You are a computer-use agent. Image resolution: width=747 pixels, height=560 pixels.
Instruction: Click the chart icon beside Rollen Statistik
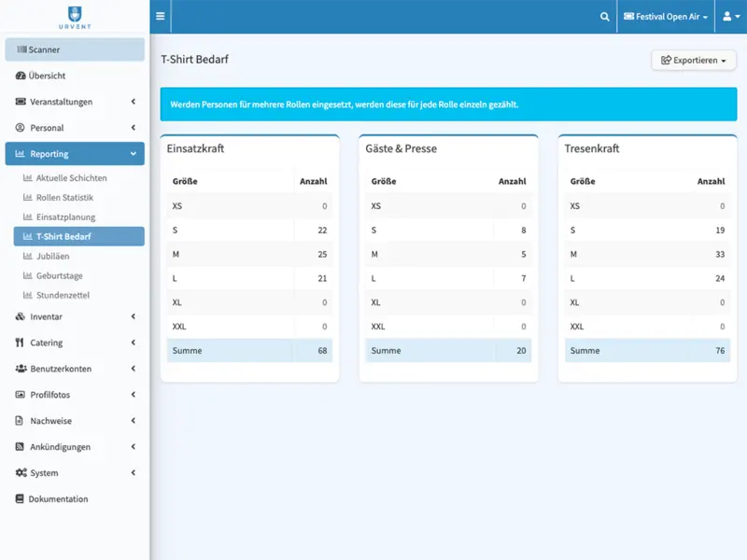point(28,197)
